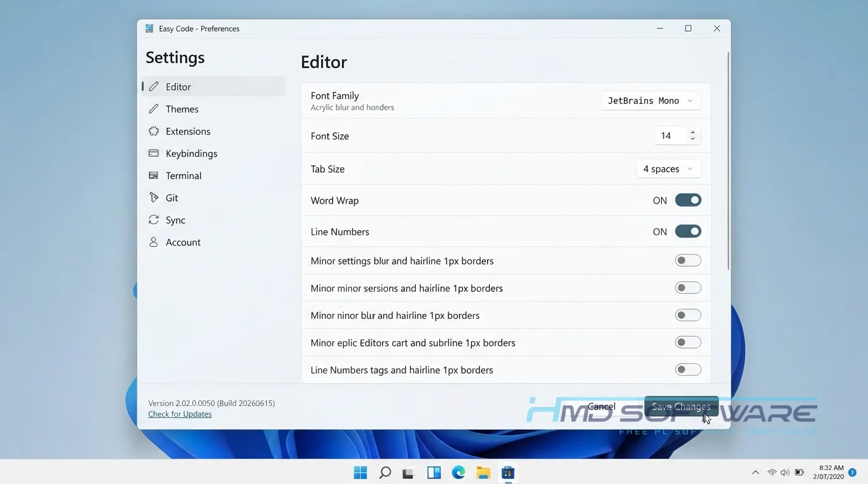The image size is (868, 484).
Task: Open the Tab Size dropdown
Action: (669, 169)
